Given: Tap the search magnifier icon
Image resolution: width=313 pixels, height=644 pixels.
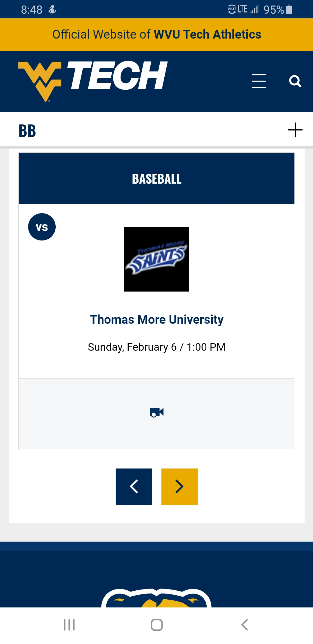Looking at the screenshot, I should click(295, 81).
